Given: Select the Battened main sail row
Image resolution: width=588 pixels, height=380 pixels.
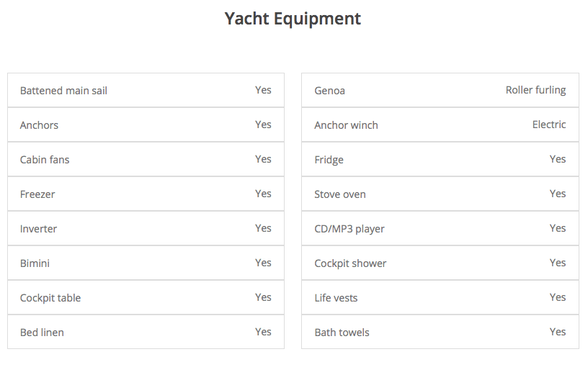Looking at the screenshot, I should pos(146,90).
